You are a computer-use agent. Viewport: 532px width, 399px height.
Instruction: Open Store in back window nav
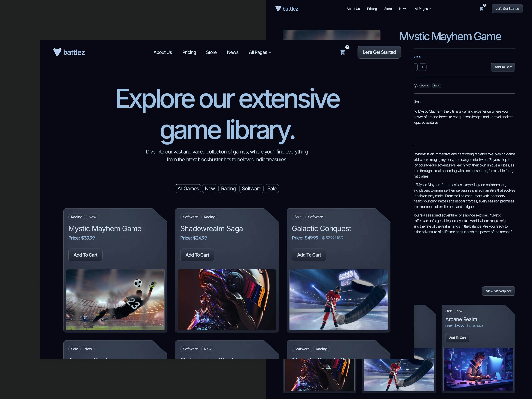pyautogui.click(x=388, y=9)
